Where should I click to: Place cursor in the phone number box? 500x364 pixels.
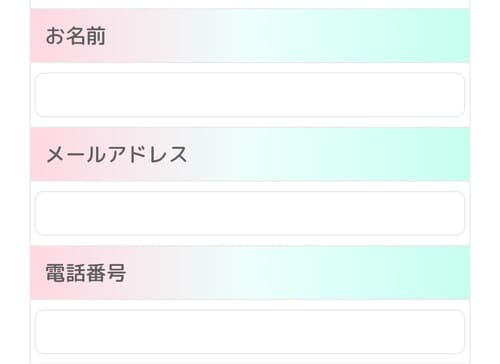[x=250, y=332]
